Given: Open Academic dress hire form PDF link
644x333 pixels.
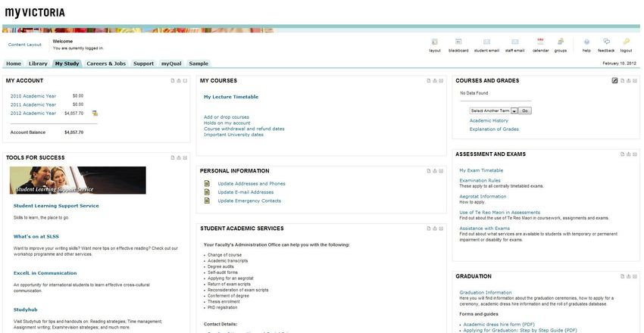Looking at the screenshot, I should [x=499, y=325].
